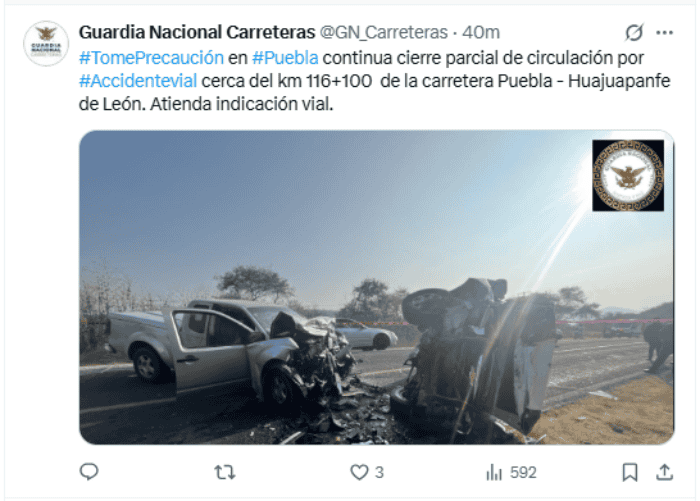
Task: View analytics bar chart icon showing 592
Action: 494,472
